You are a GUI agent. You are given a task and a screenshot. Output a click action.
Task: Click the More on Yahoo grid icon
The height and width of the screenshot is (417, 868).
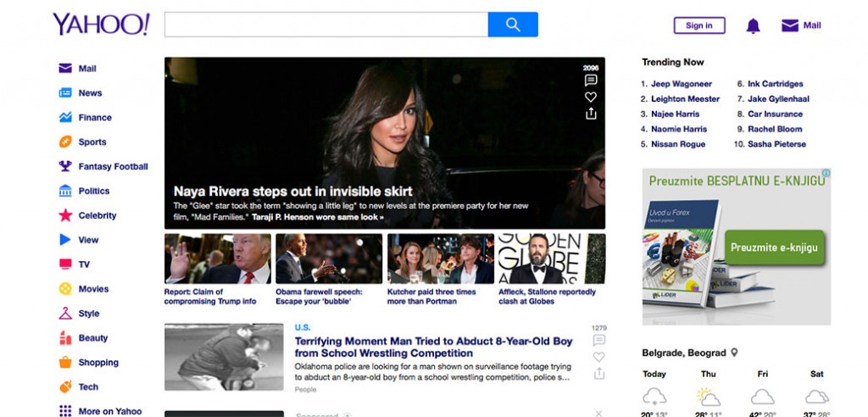(65, 411)
